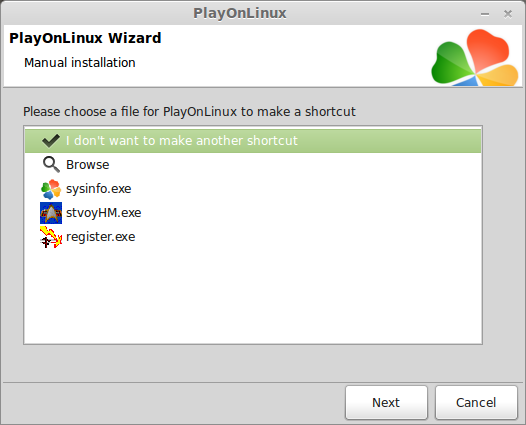Click the yellow arrow icon for register.exe
The height and width of the screenshot is (425, 526).
(51, 237)
